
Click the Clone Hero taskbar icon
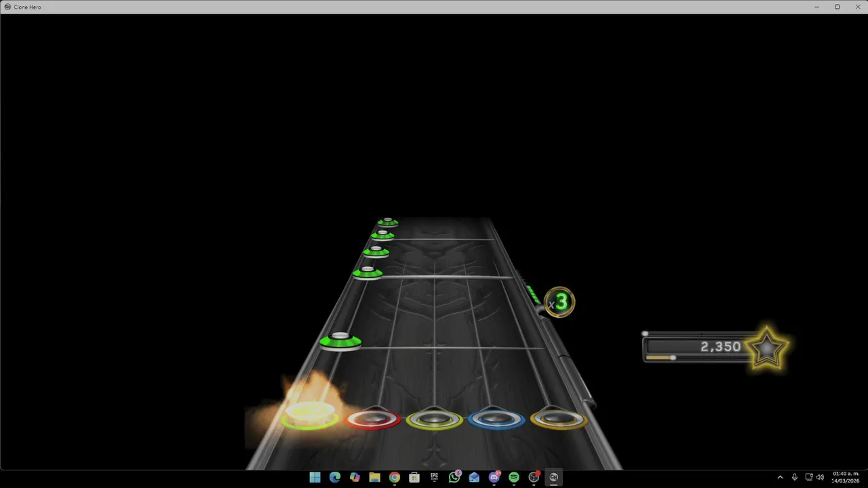click(x=554, y=477)
